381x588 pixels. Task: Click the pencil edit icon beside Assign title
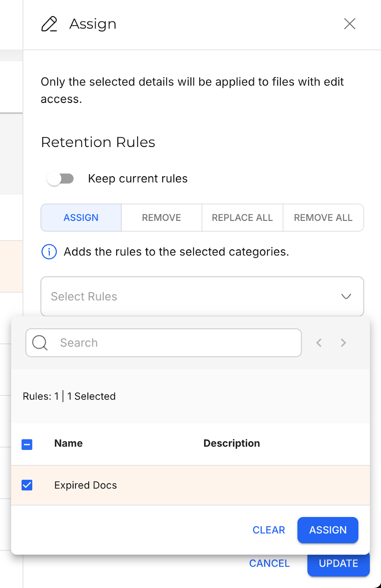[49, 24]
